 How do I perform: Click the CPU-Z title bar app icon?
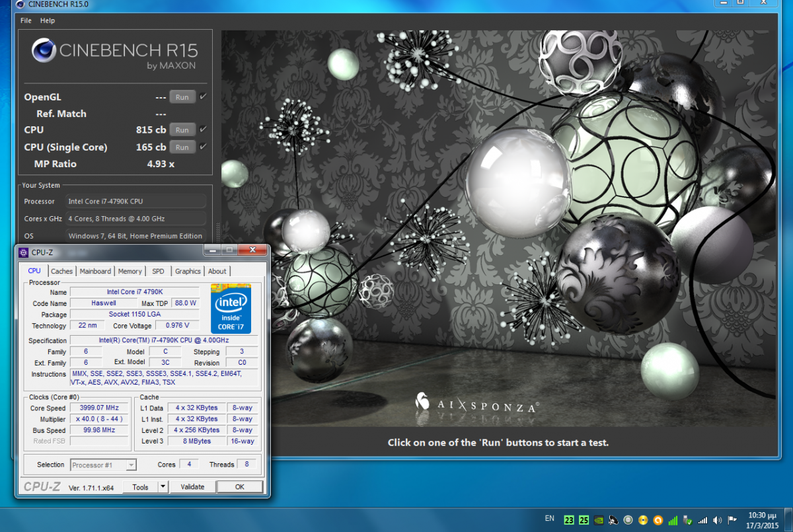[x=23, y=252]
